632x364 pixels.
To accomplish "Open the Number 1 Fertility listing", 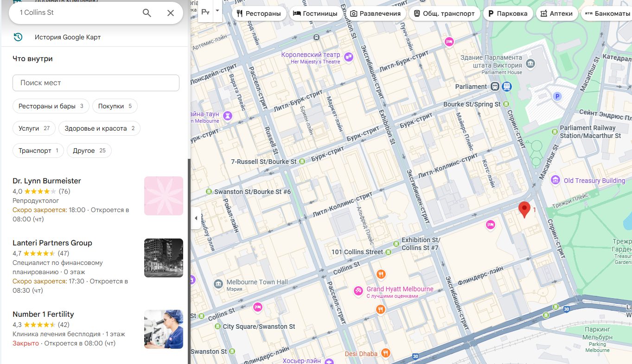I will coord(95,329).
